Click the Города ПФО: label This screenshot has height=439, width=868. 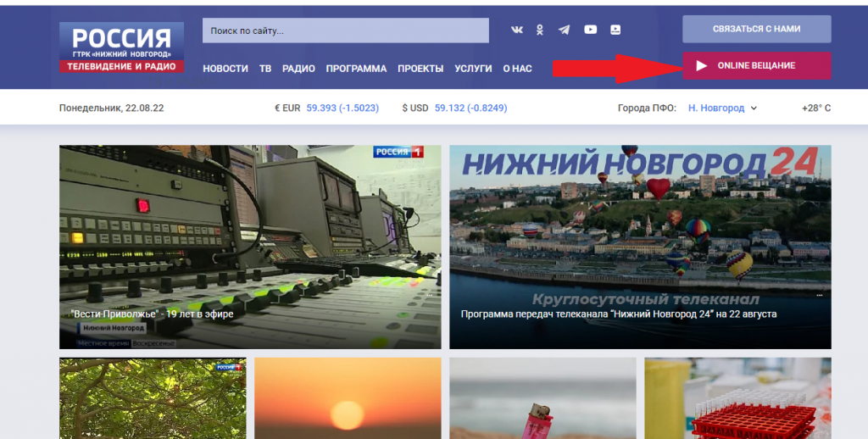coord(647,108)
